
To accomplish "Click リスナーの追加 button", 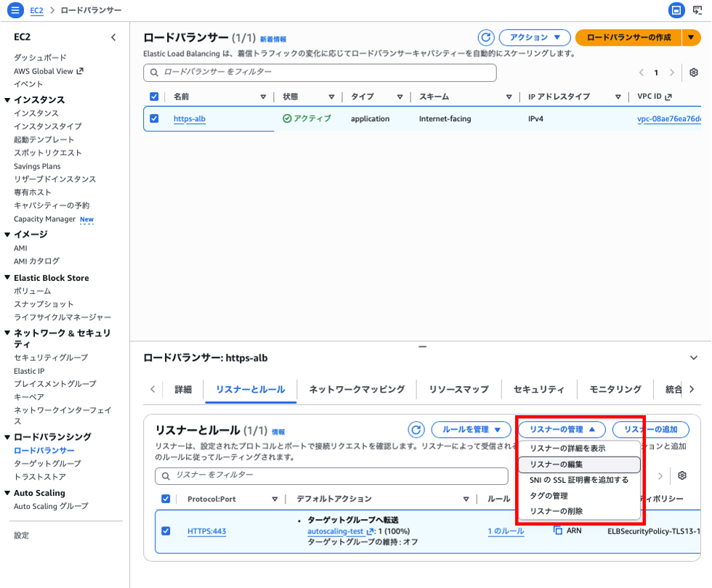I will [650, 429].
